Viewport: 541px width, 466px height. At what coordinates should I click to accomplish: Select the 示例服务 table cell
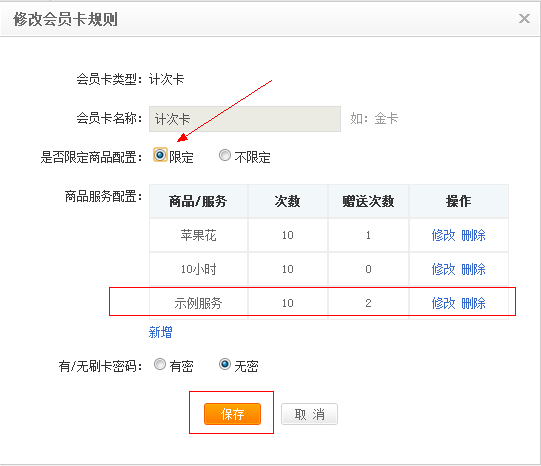(198, 303)
